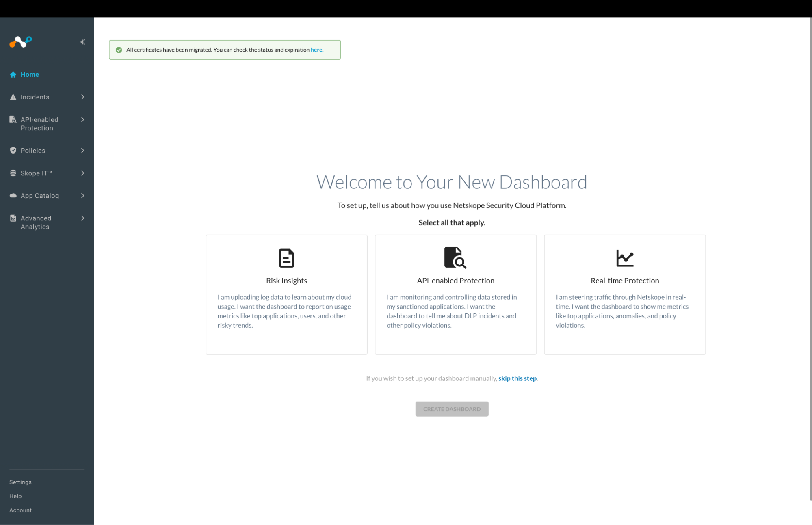812x525 pixels.
Task: Click the Advanced Analytics sidebar icon
Action: click(13, 218)
